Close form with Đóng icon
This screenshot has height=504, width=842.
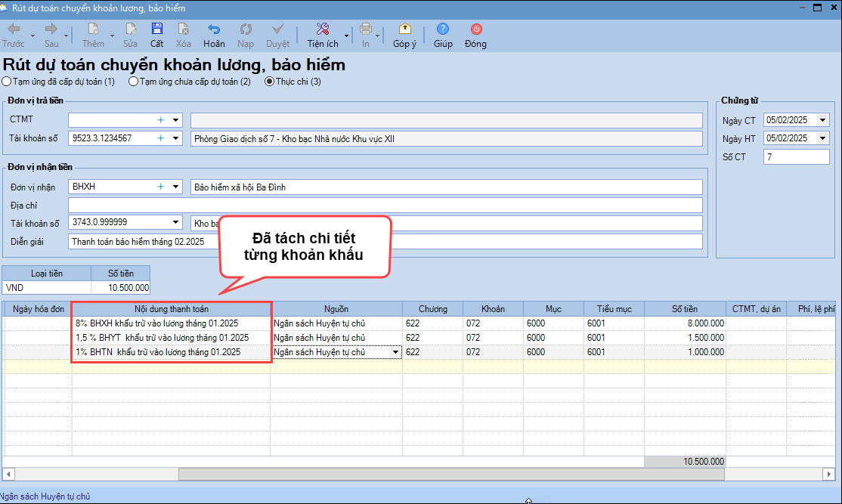click(475, 29)
